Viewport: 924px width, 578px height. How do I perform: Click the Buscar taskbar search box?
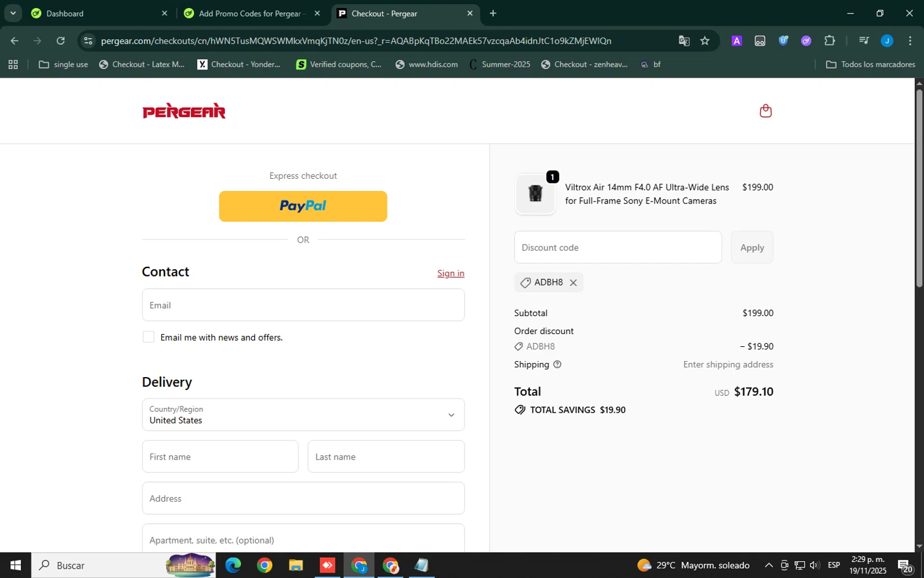(x=123, y=565)
